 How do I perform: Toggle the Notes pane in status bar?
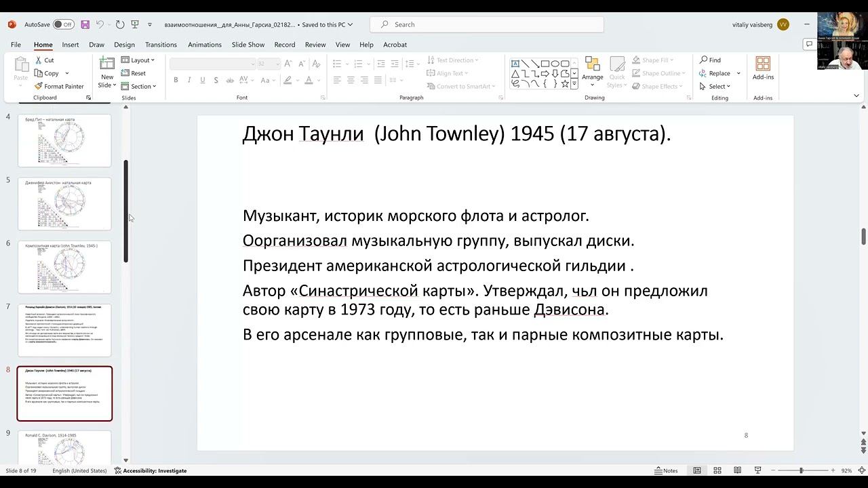(x=666, y=470)
